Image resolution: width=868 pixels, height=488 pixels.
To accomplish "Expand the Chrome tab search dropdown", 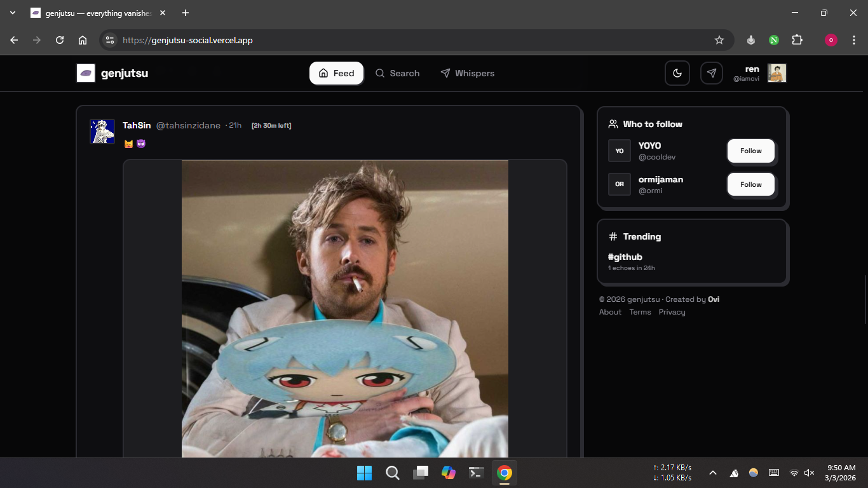I will tap(13, 13).
